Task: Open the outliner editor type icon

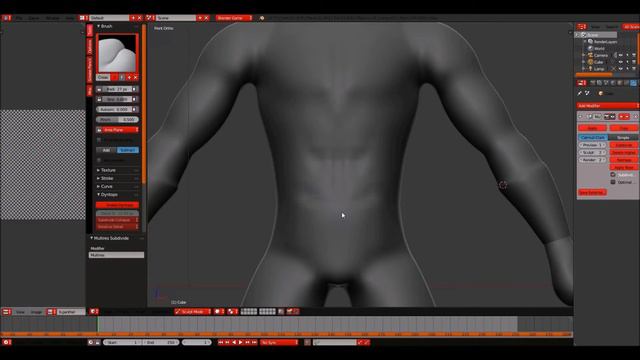Action: click(x=581, y=27)
